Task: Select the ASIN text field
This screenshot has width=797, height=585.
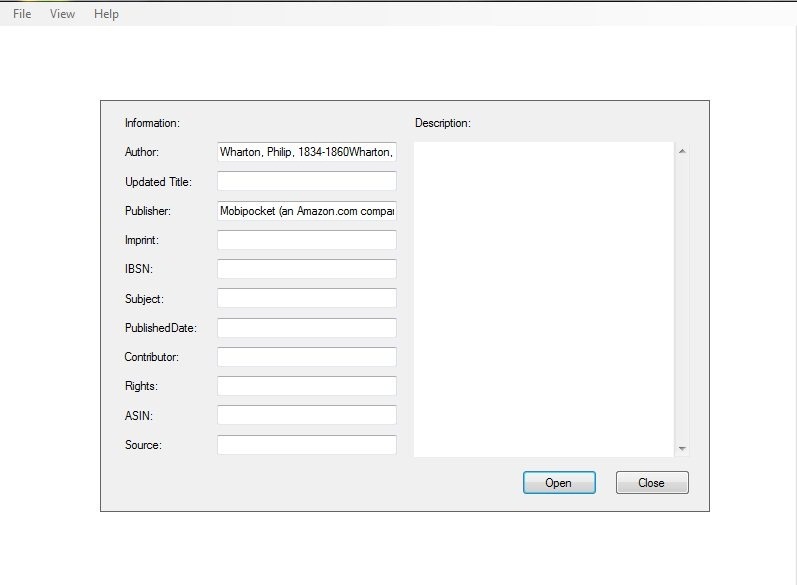Action: click(x=306, y=415)
